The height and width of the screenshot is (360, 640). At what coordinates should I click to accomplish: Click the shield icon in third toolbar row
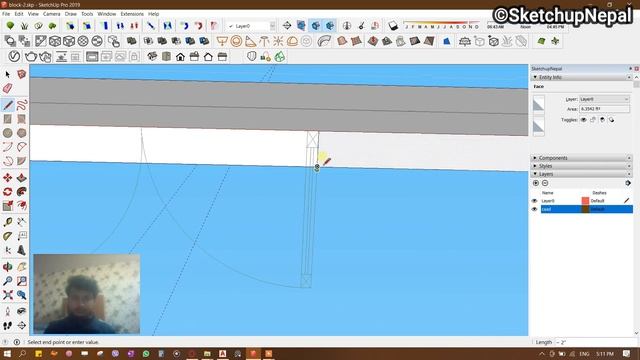tap(251, 56)
